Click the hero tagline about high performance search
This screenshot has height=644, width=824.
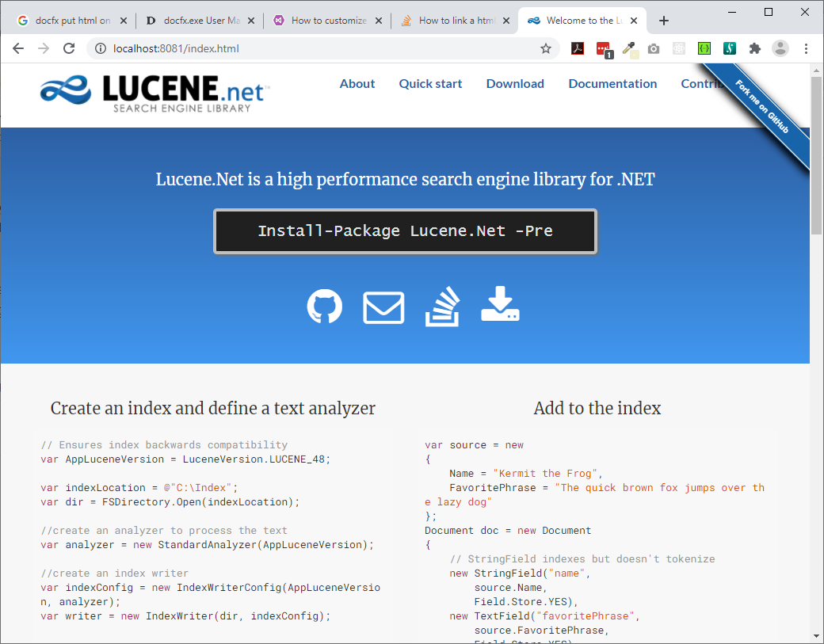[405, 179]
